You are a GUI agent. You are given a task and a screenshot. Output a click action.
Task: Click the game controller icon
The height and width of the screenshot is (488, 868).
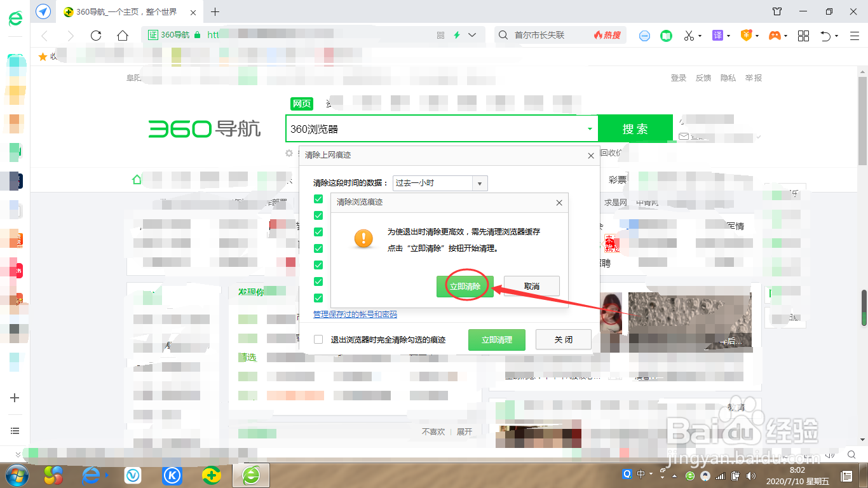click(775, 36)
